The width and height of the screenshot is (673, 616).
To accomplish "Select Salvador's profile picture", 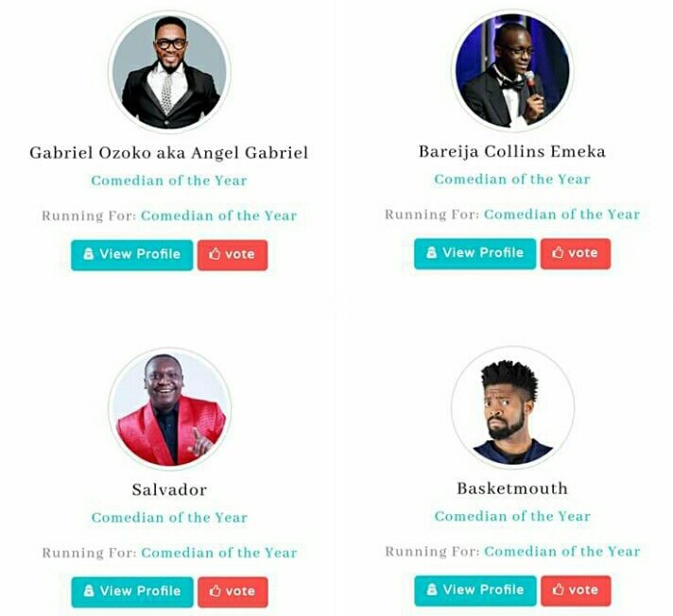I will (169, 409).
